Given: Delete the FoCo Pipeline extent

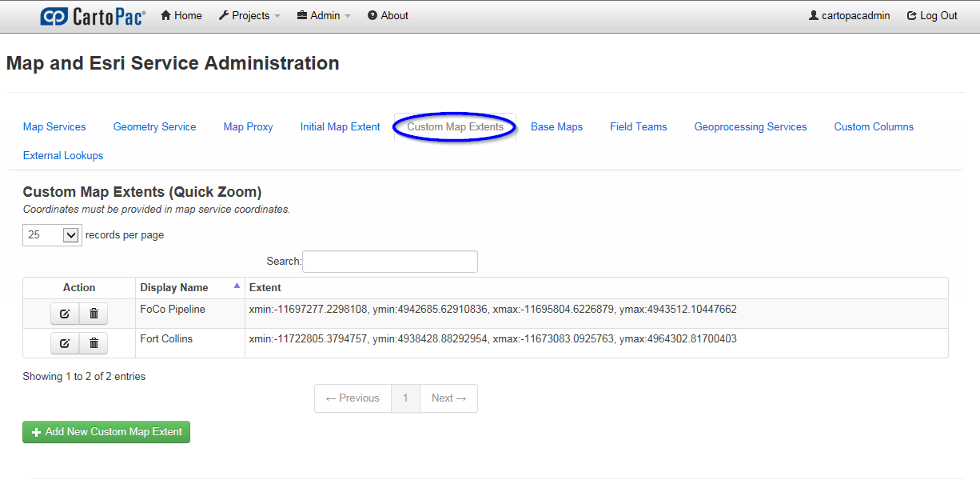Looking at the screenshot, I should tap(94, 314).
